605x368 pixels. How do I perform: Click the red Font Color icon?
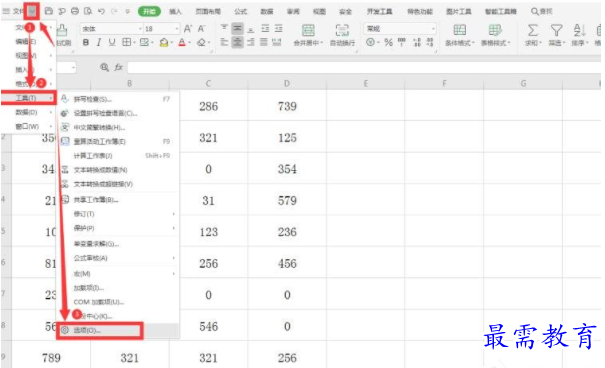(x=182, y=42)
